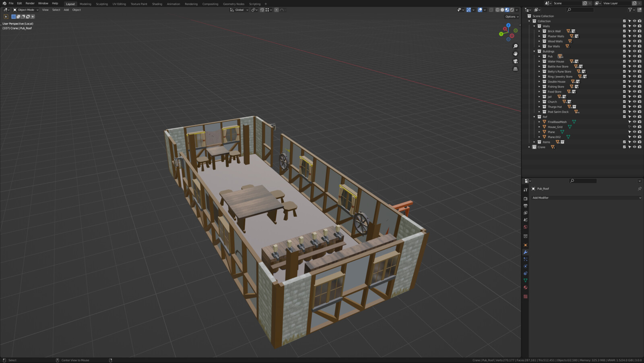Open the Material properties tab
Image resolution: width=644 pixels, height=363 pixels.
coord(525,287)
